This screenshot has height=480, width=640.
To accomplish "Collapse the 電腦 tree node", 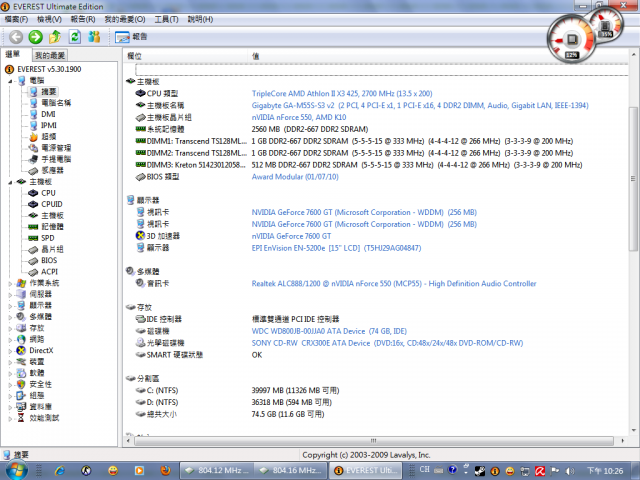I will tap(10, 81).
